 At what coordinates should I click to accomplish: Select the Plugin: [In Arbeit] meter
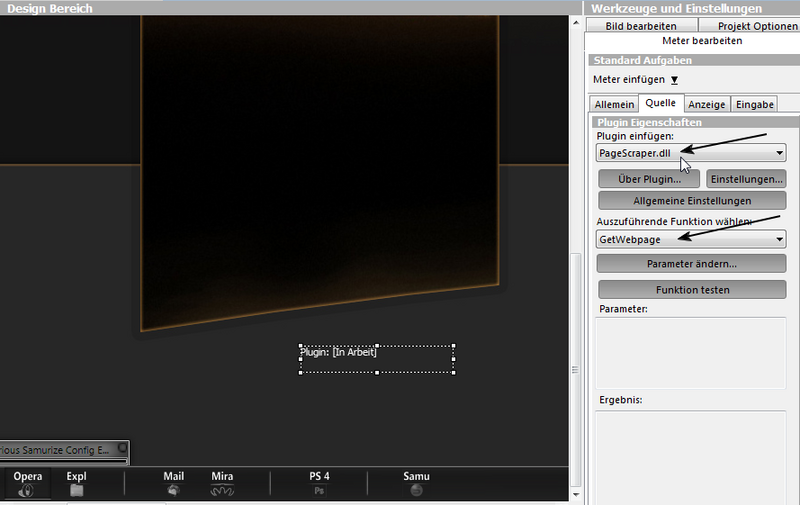tap(377, 359)
